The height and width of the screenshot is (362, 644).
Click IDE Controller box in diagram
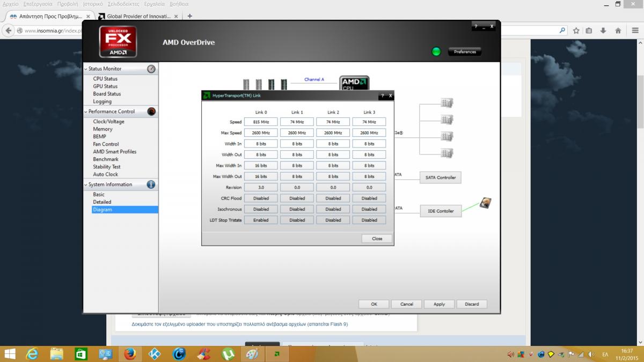click(440, 211)
